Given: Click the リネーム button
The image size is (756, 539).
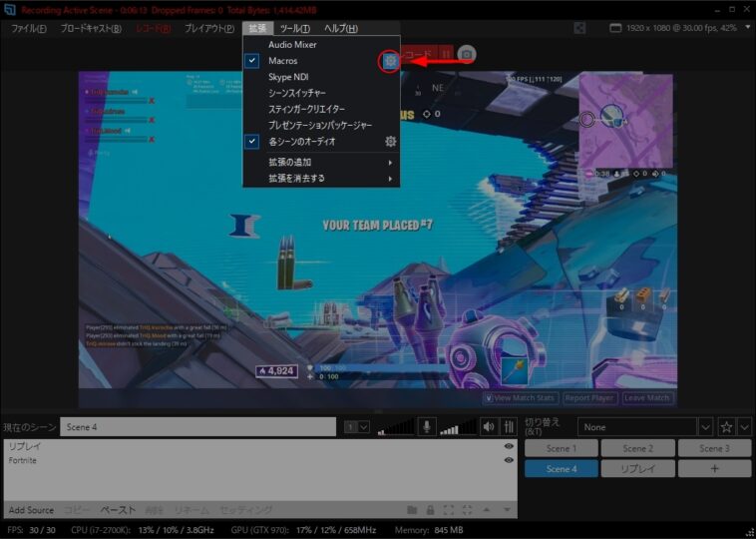Looking at the screenshot, I should pyautogui.click(x=191, y=510).
